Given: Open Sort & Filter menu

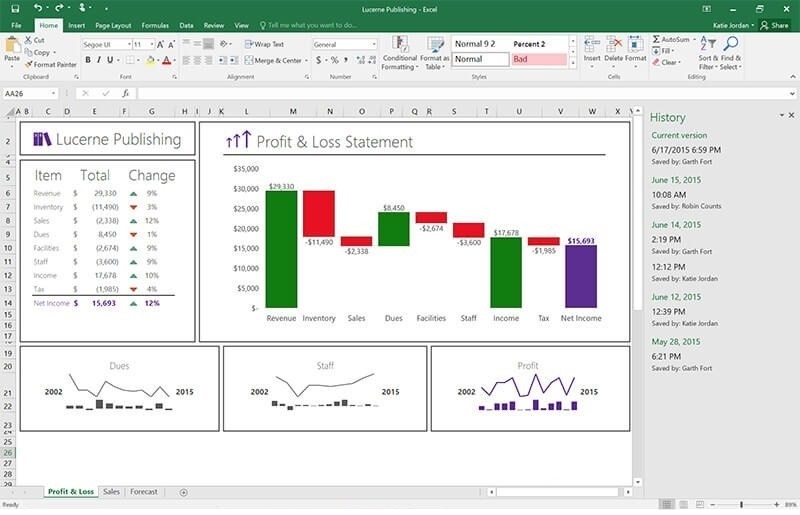Looking at the screenshot, I should click(x=708, y=53).
